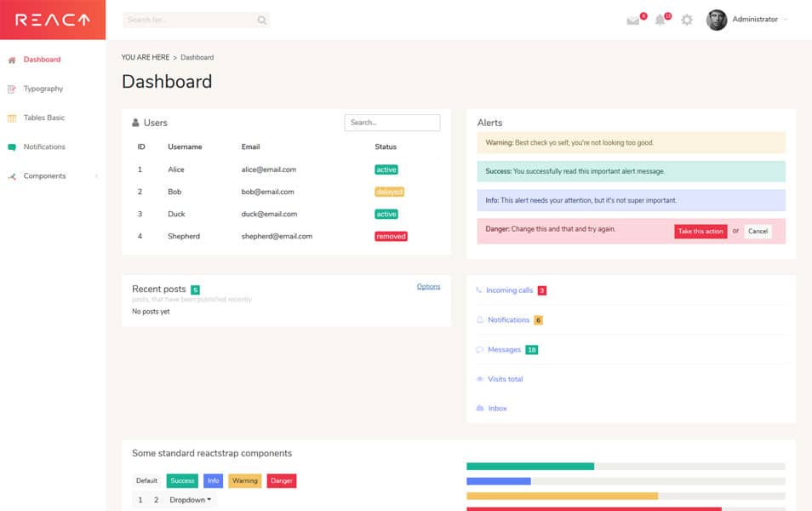Open the Dropdown button in reactstrap components

[x=189, y=500]
